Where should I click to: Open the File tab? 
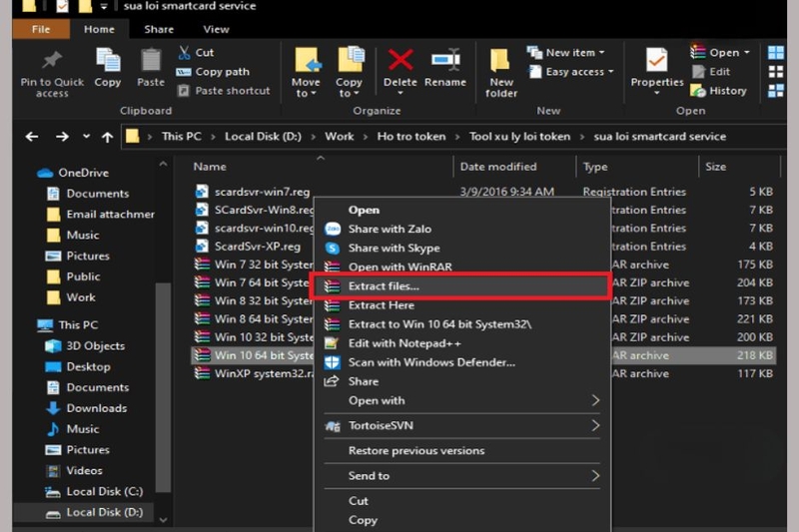coord(41,29)
